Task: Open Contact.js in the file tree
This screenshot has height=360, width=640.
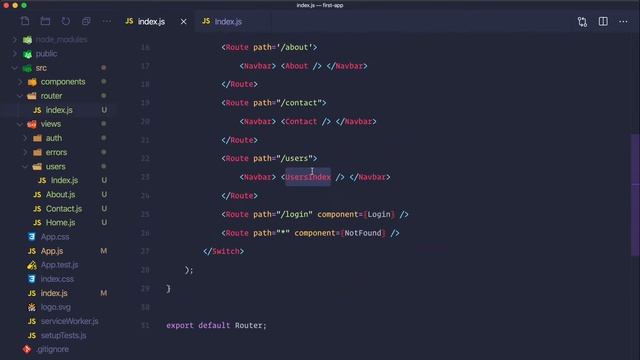Action: (x=64, y=209)
